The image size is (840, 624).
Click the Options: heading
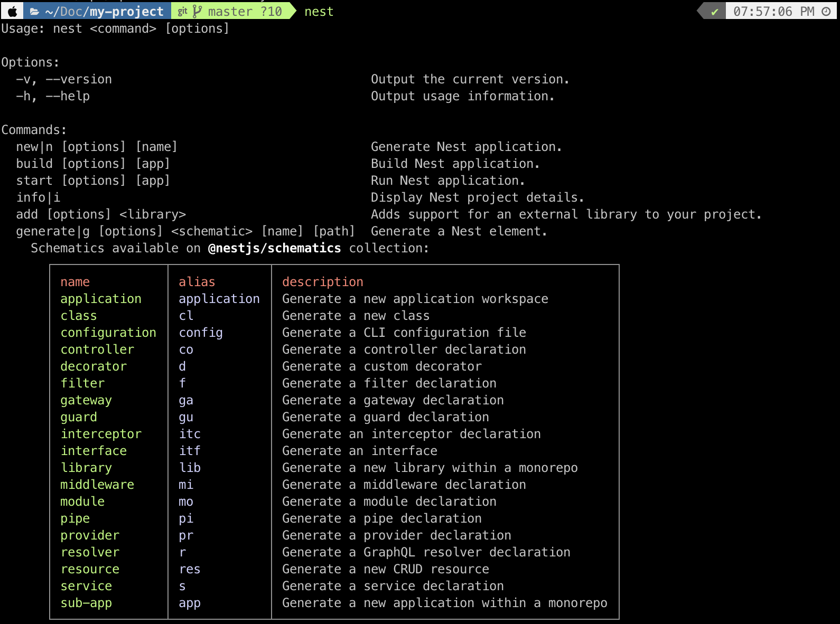click(30, 62)
